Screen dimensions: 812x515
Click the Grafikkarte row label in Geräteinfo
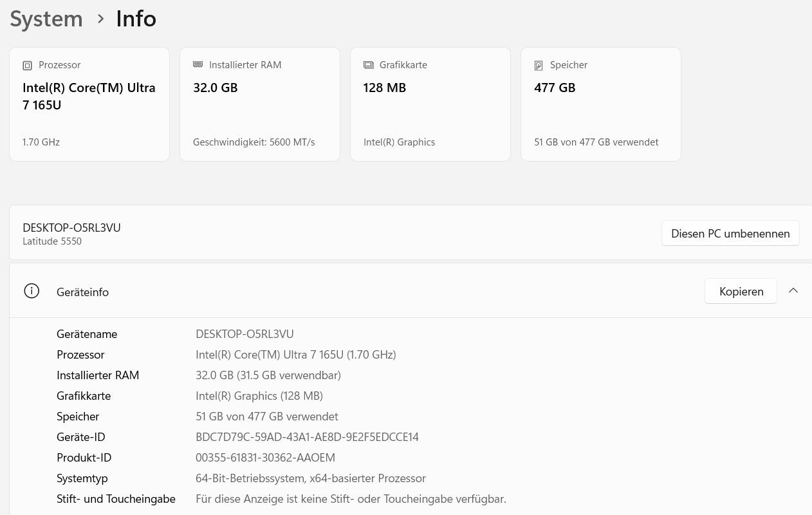click(84, 396)
